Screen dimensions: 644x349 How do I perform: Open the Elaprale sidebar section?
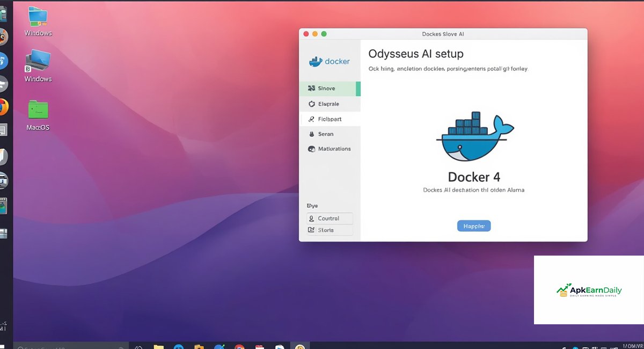point(330,104)
